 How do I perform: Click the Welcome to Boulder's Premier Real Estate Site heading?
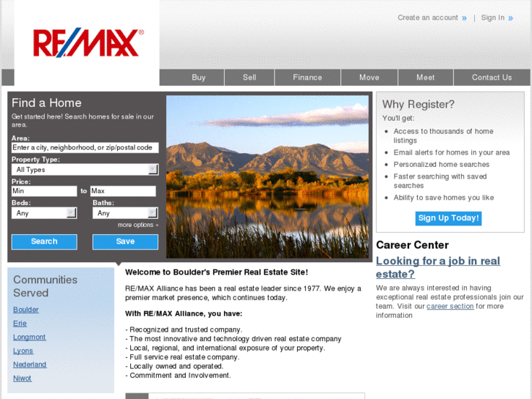coord(217,272)
